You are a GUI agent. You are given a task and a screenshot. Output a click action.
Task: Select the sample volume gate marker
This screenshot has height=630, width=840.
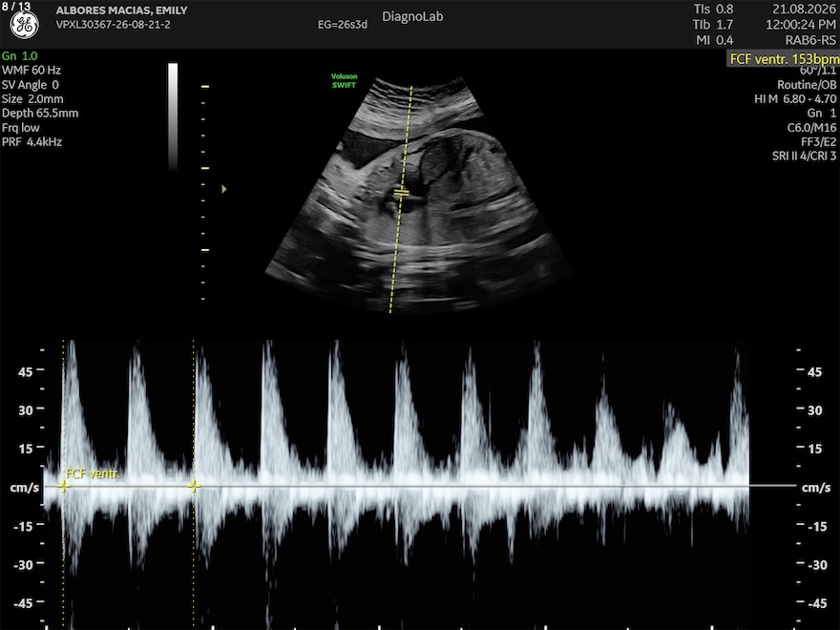click(x=401, y=192)
